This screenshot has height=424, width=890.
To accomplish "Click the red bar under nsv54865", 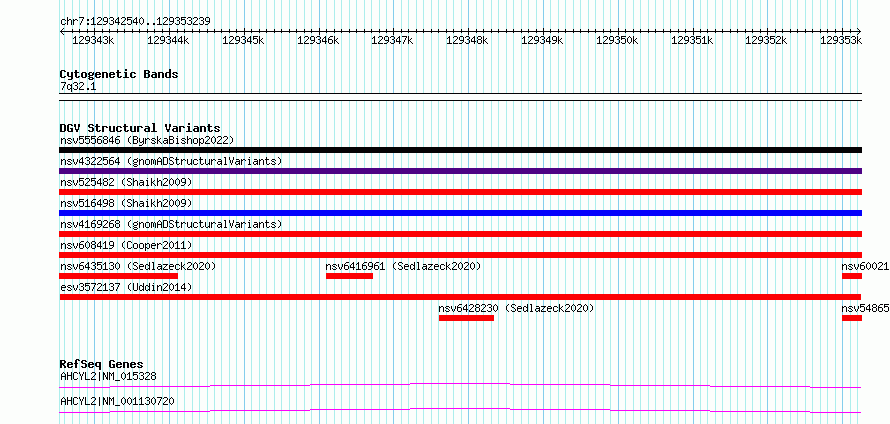I will pos(852,318).
